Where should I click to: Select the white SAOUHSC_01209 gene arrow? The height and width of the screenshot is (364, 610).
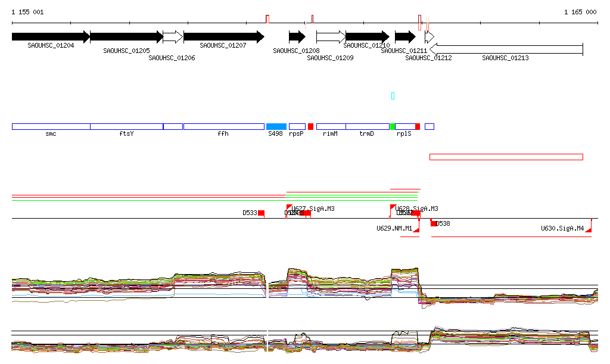[331, 37]
